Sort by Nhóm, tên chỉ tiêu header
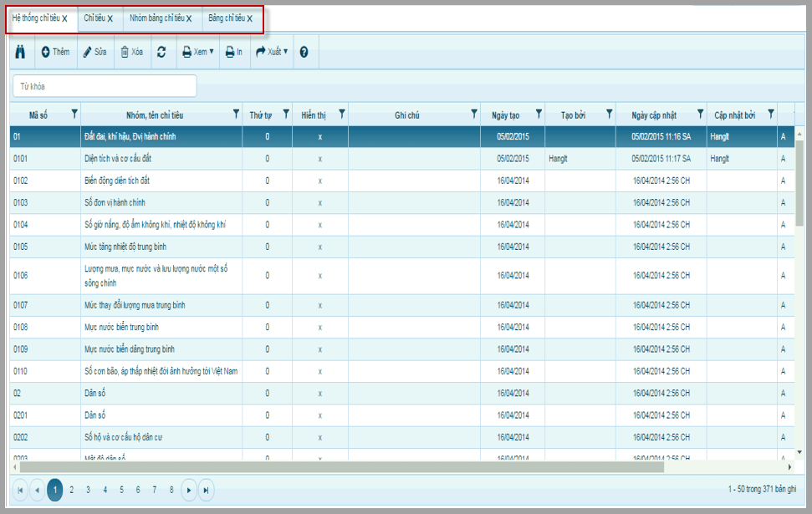The image size is (812, 514). click(x=155, y=115)
